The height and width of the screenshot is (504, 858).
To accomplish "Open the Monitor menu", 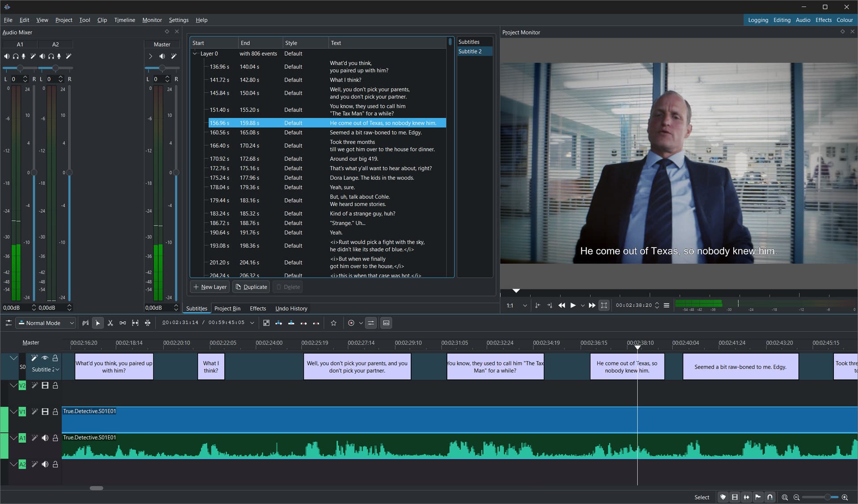I will [152, 20].
